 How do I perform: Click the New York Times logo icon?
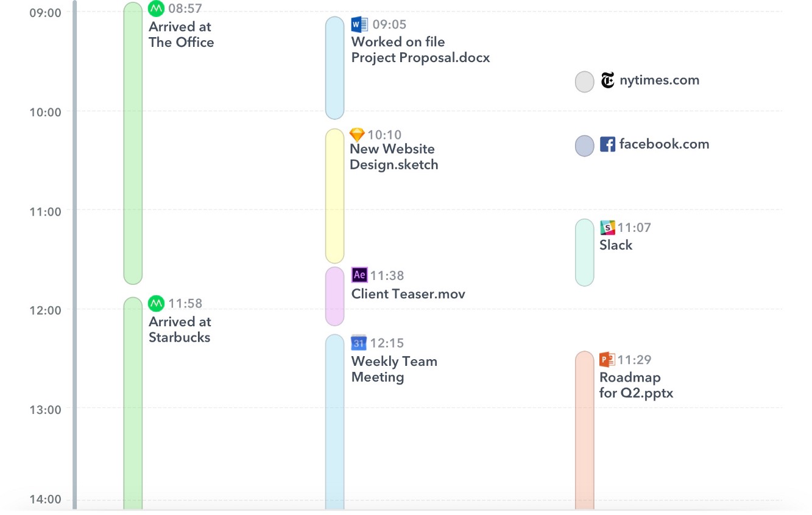[607, 80]
